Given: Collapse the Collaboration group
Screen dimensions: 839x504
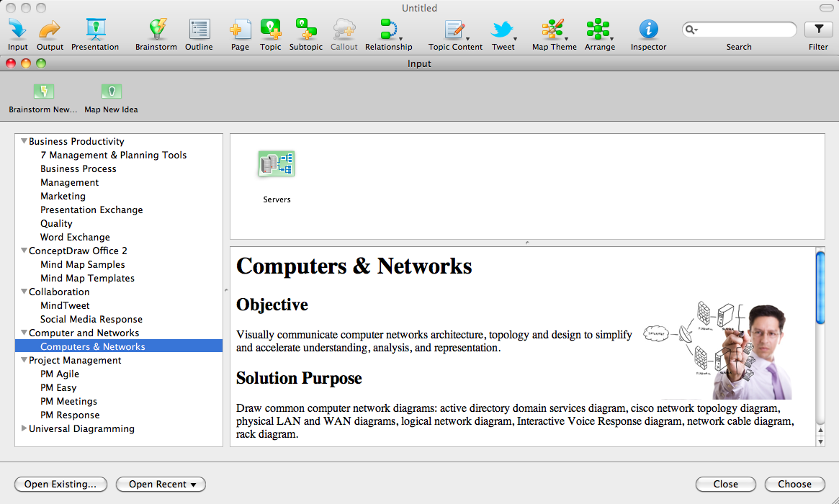Looking at the screenshot, I should (24, 292).
